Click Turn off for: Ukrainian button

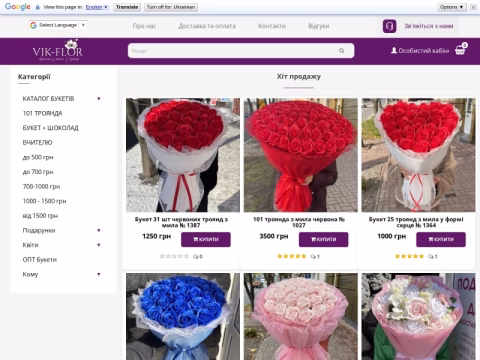tap(171, 7)
